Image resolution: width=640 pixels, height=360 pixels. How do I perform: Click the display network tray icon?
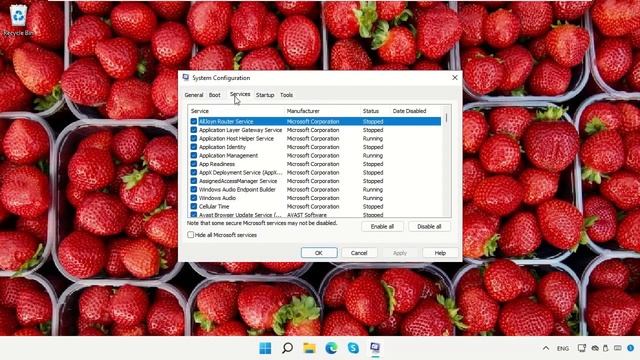(x=582, y=348)
